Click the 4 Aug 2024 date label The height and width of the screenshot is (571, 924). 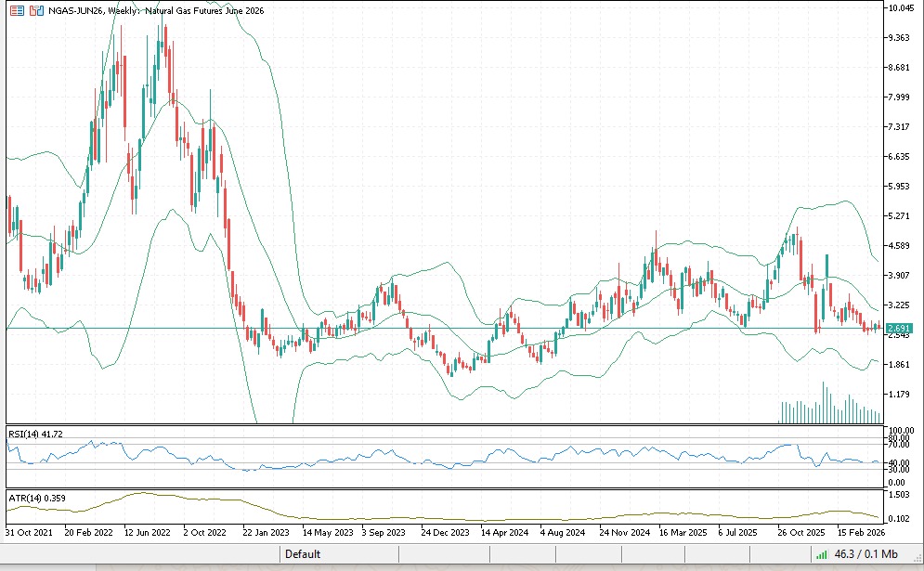563,533
